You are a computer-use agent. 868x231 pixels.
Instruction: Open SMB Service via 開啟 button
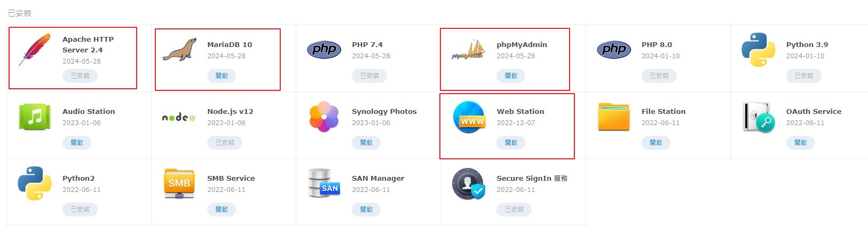coord(222,210)
